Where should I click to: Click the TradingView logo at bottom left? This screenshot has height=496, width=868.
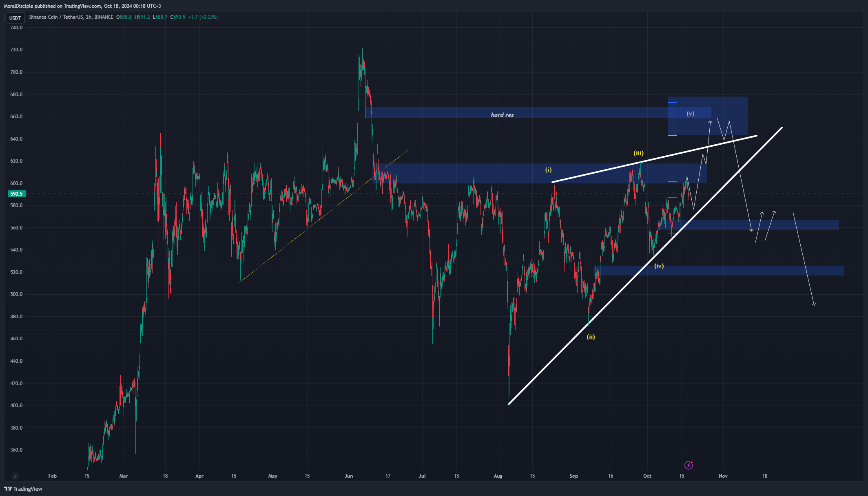point(23,489)
